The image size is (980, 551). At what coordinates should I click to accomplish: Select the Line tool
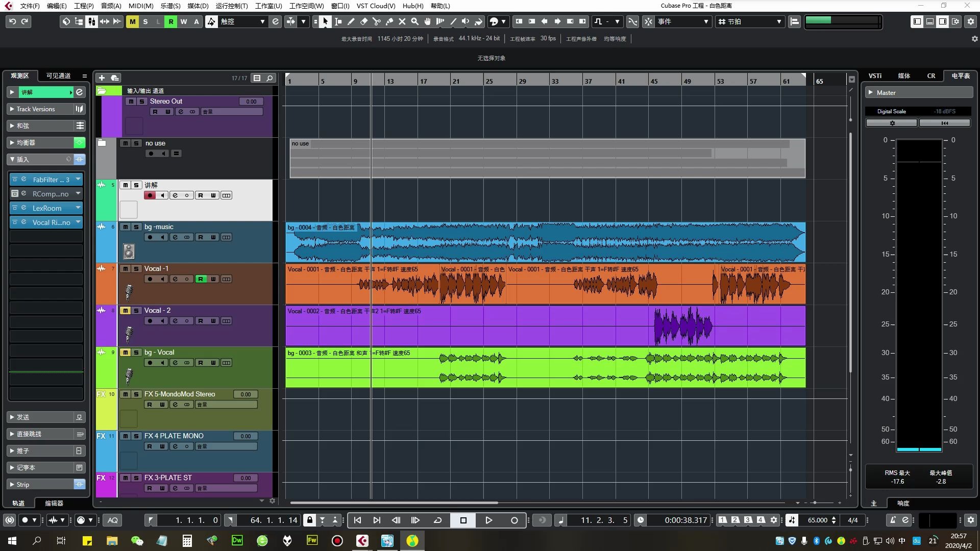pyautogui.click(x=453, y=21)
